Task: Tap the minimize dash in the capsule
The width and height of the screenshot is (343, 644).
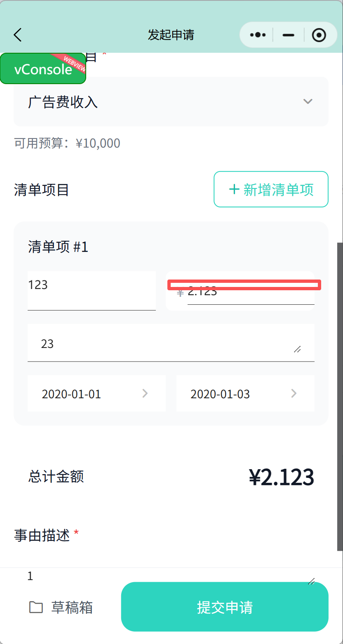Action: (x=288, y=35)
